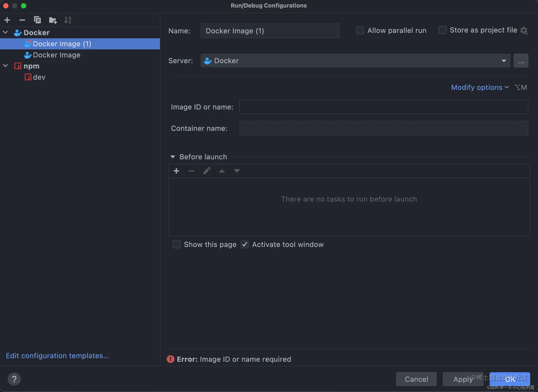Image resolution: width=538 pixels, height=392 pixels.
Task: Click the Apply button
Action: point(463,379)
